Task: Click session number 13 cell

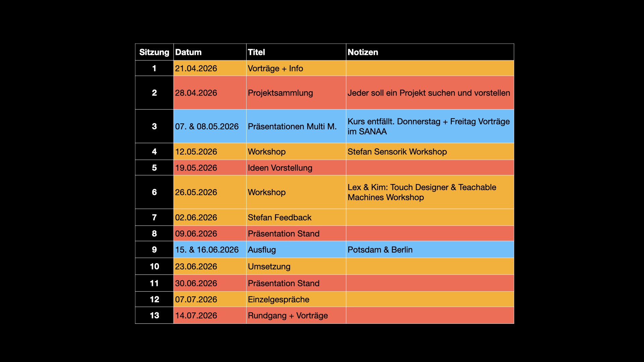Action: [154, 315]
